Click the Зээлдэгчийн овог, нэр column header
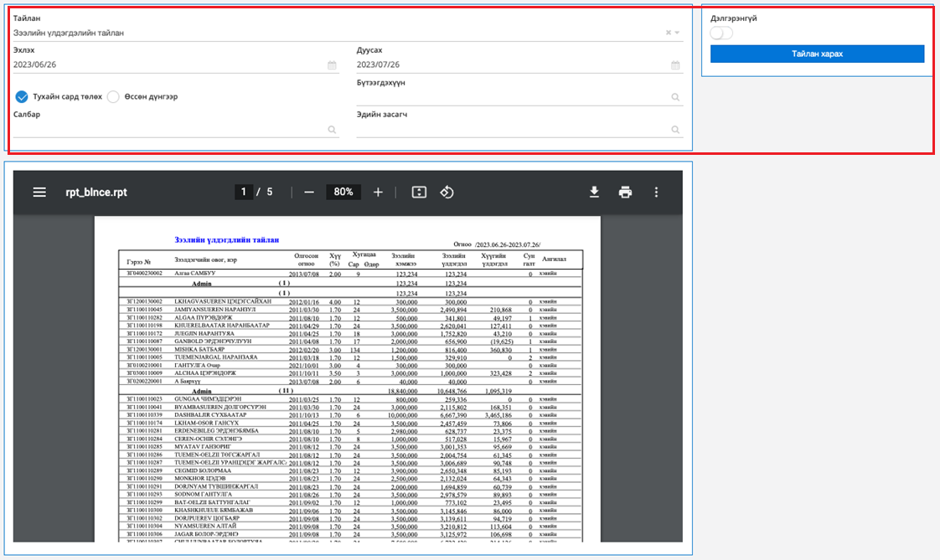 205,260
